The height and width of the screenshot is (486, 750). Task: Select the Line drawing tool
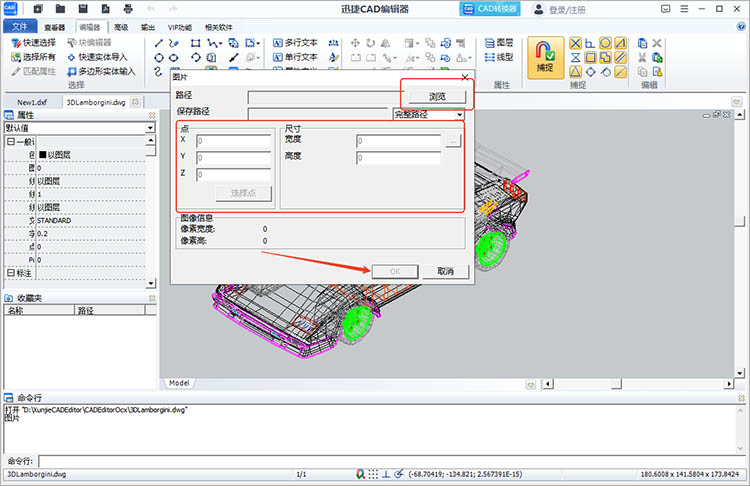pos(159,43)
